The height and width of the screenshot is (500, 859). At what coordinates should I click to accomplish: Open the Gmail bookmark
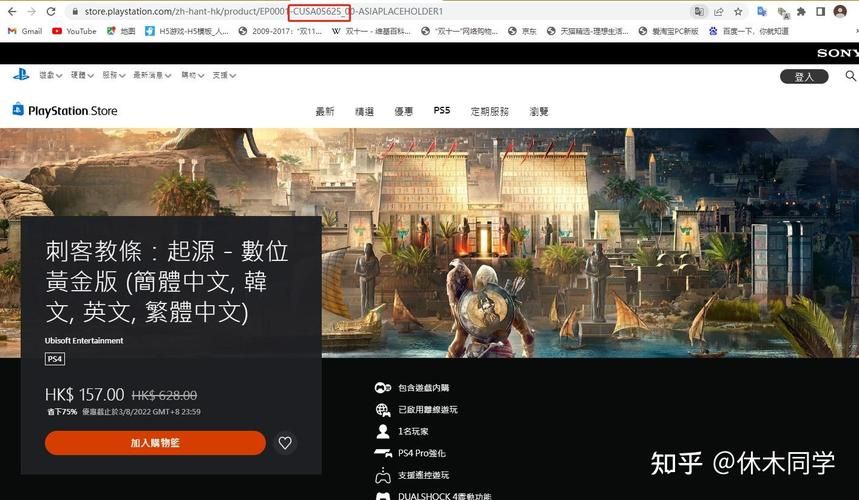25,31
